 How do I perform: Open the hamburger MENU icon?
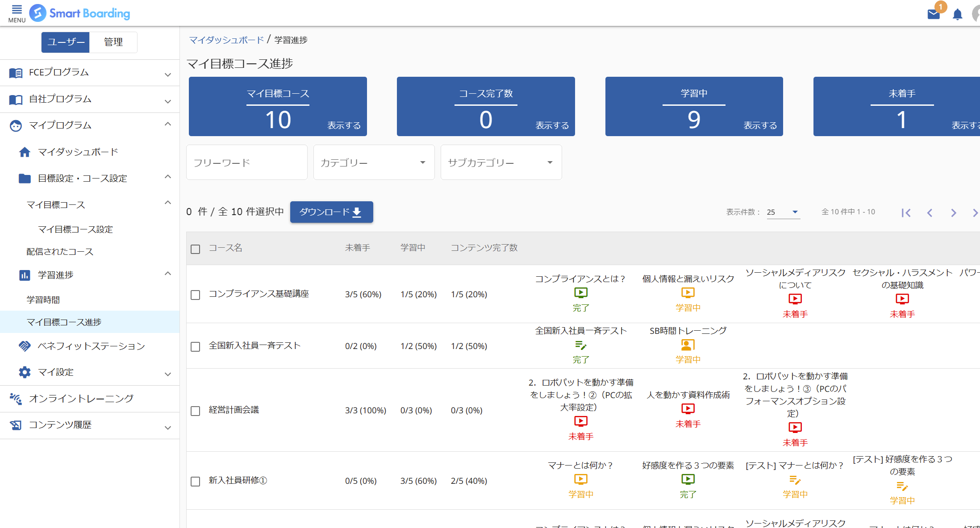tap(17, 13)
